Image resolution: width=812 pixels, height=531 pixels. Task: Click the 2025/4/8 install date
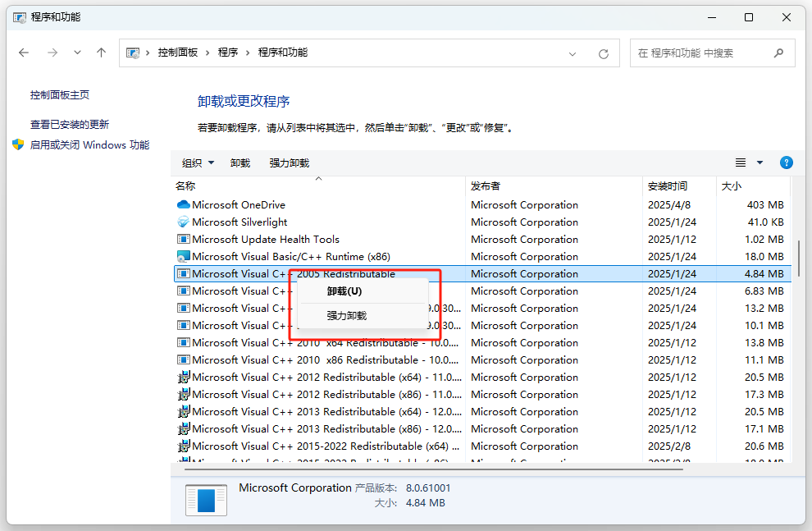click(669, 204)
